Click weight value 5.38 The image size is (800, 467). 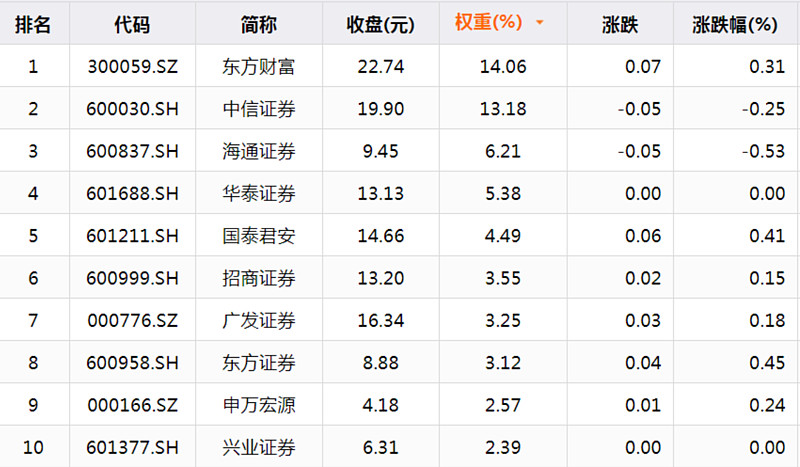point(503,194)
